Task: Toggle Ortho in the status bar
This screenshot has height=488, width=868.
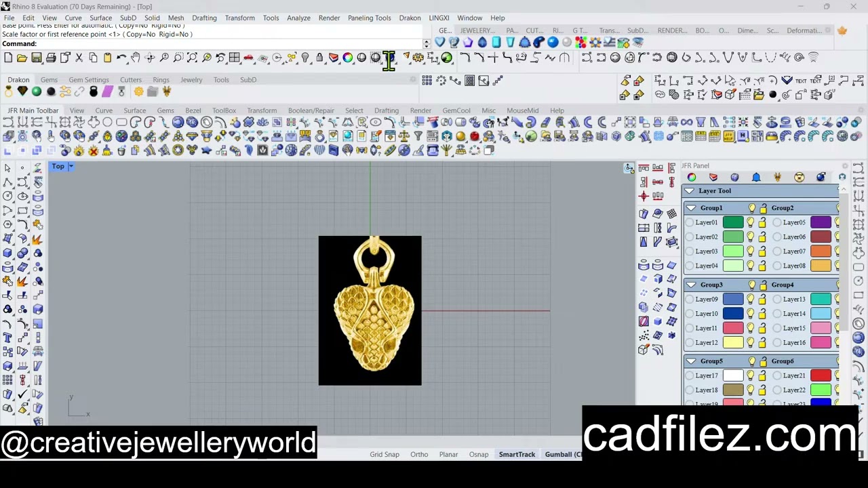Action: [x=419, y=455]
